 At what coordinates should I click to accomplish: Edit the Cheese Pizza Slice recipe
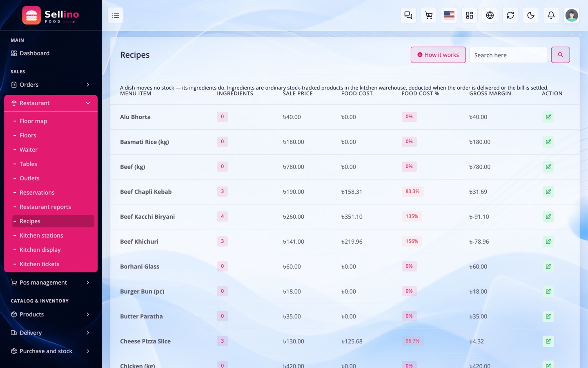[548, 341]
